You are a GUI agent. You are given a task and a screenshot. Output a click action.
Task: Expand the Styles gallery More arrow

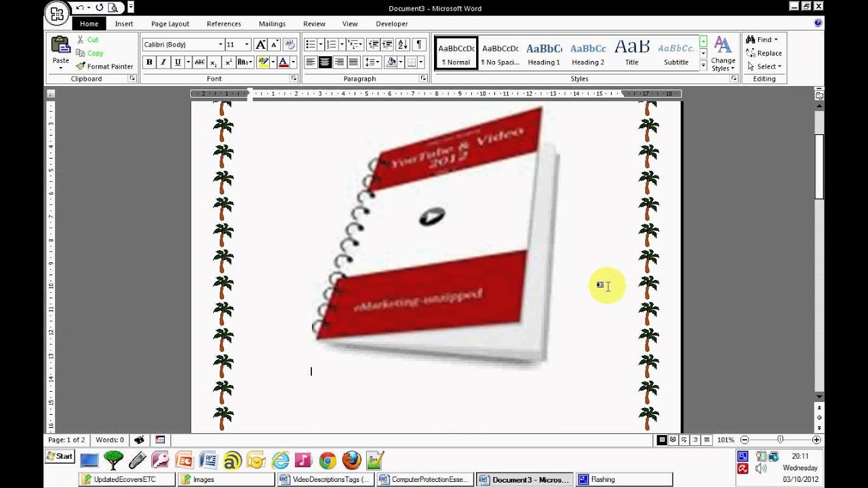(x=703, y=66)
